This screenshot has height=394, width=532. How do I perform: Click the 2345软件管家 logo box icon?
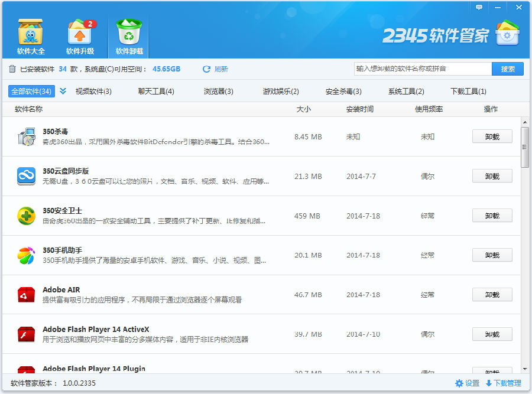tap(507, 33)
